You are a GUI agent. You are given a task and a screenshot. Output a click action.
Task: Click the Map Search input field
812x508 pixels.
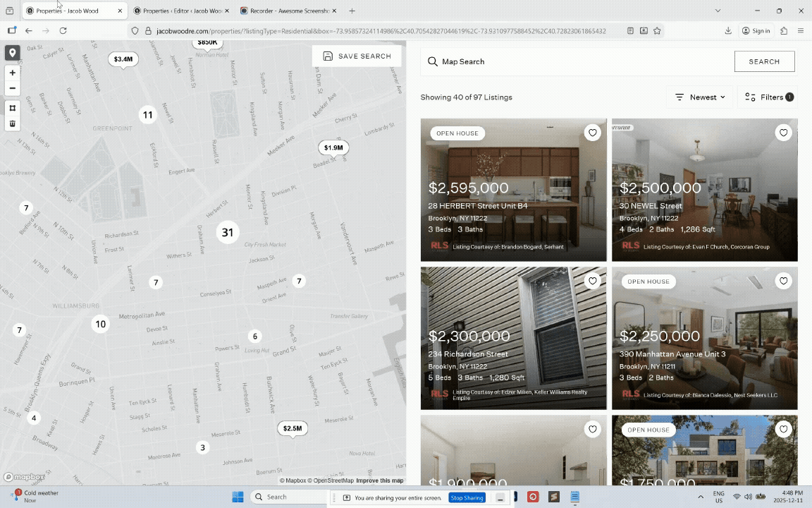coord(578,61)
